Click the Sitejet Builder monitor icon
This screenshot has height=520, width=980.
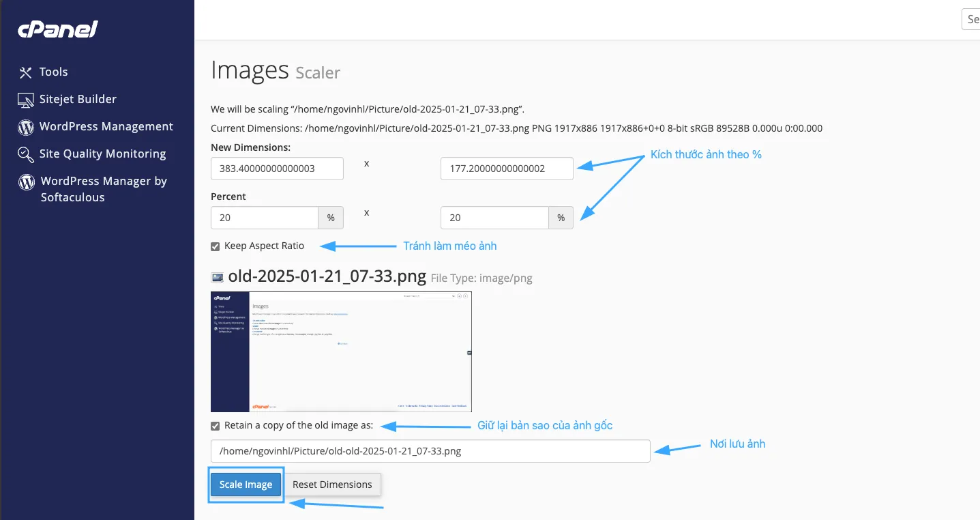[x=26, y=100]
